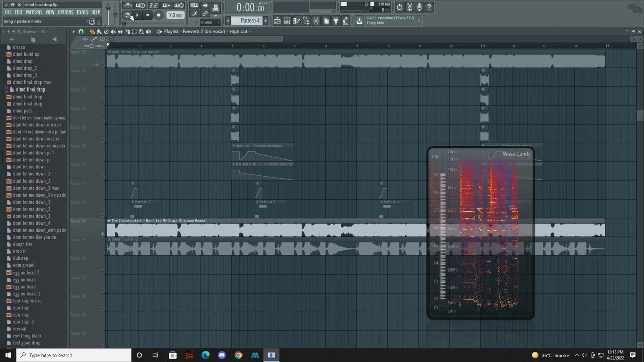Select the 'dlmd final drop' highlighted browser item
Viewport: 644px width, 362px height.
coord(30,89)
